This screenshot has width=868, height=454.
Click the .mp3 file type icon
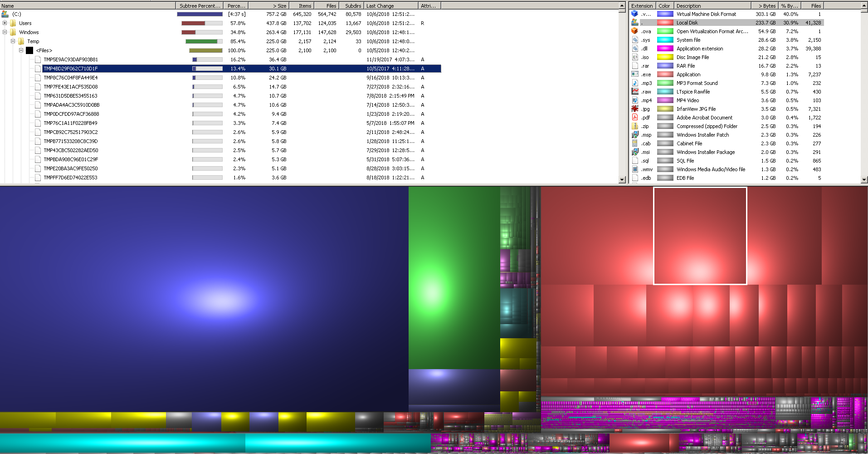635,83
